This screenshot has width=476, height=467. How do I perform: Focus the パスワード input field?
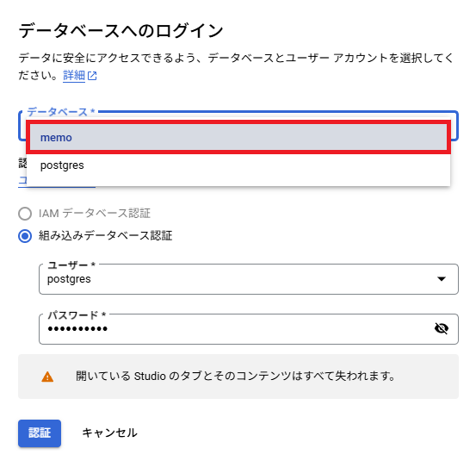(x=249, y=329)
